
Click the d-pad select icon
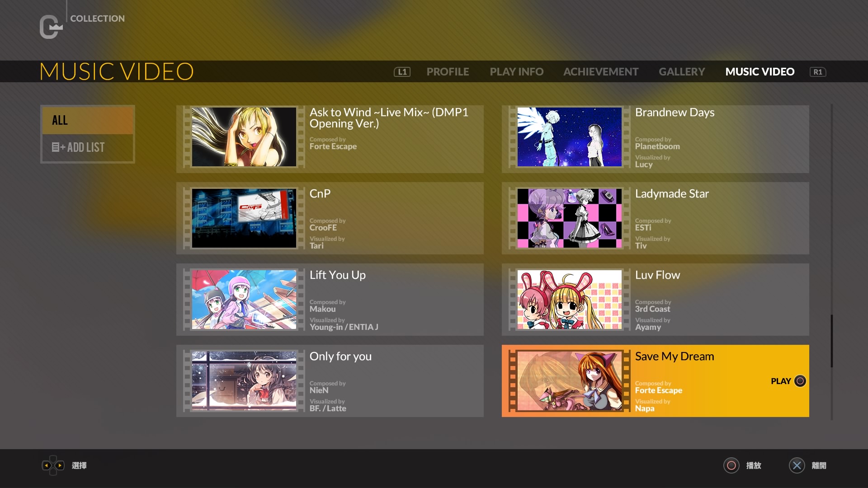click(53, 465)
